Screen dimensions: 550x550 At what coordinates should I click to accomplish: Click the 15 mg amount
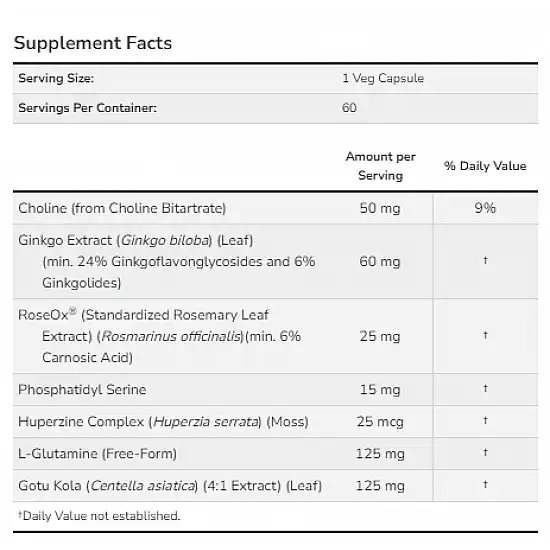[x=380, y=390]
